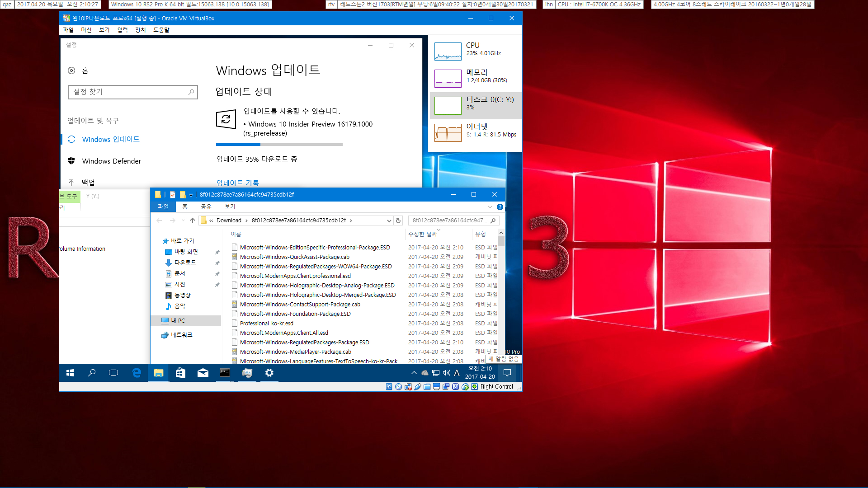
Task: Open the volume speaker tray icon
Action: click(447, 373)
